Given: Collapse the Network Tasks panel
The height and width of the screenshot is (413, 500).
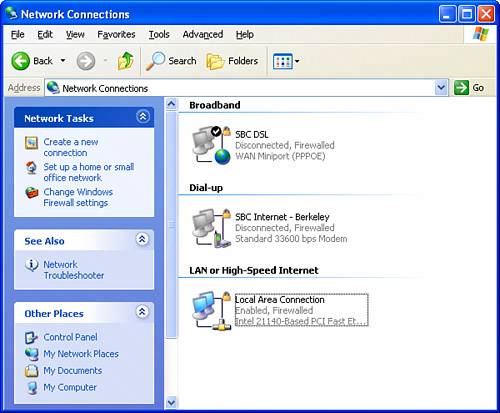Looking at the screenshot, I should pos(143,117).
